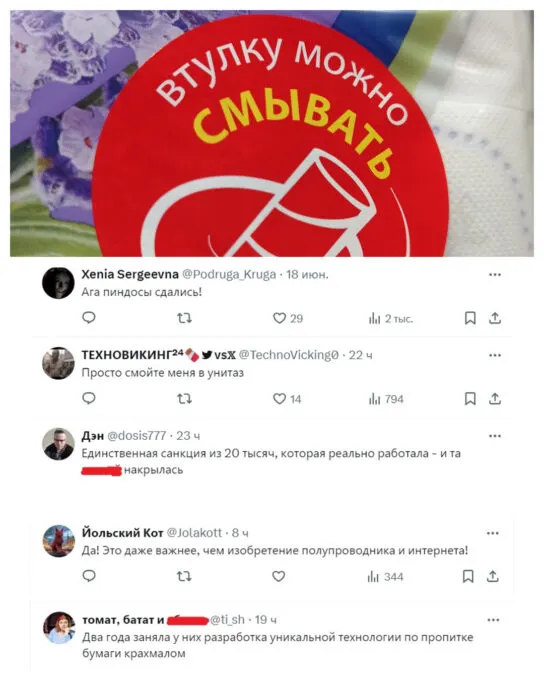Open Йольский Кот's avatar picture
544x680 pixels.
[x=59, y=541]
